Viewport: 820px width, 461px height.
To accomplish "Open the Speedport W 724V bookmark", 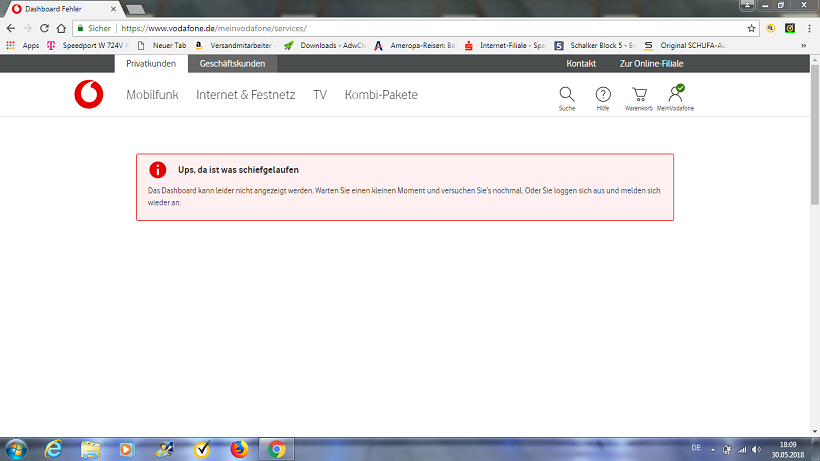I will [x=87, y=45].
